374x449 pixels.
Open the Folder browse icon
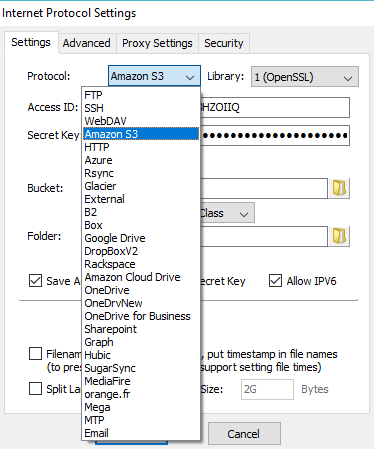[339, 236]
